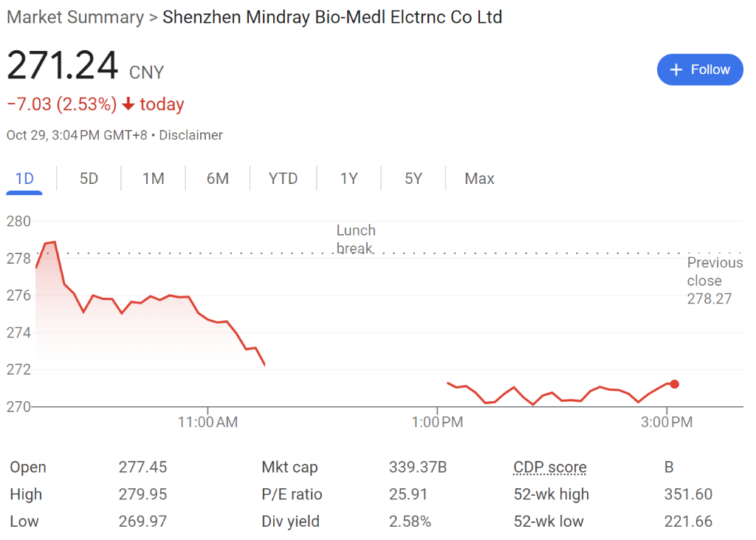Select the 1D chart tab
This screenshot has height=540, width=756.
click(x=24, y=179)
